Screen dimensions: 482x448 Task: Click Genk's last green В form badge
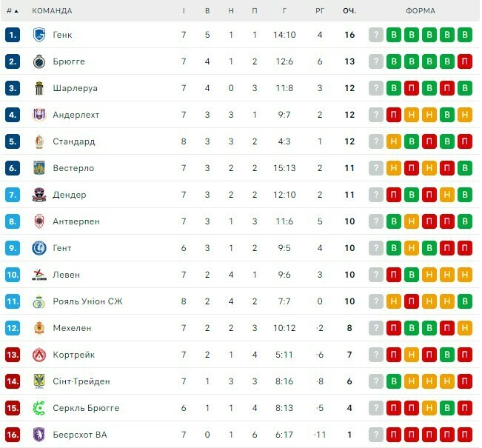point(465,35)
